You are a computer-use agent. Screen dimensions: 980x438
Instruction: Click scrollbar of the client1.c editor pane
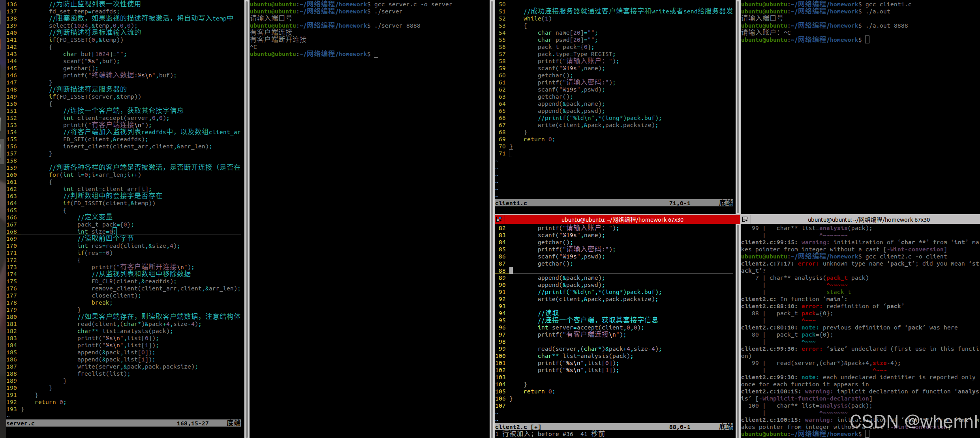[738, 107]
